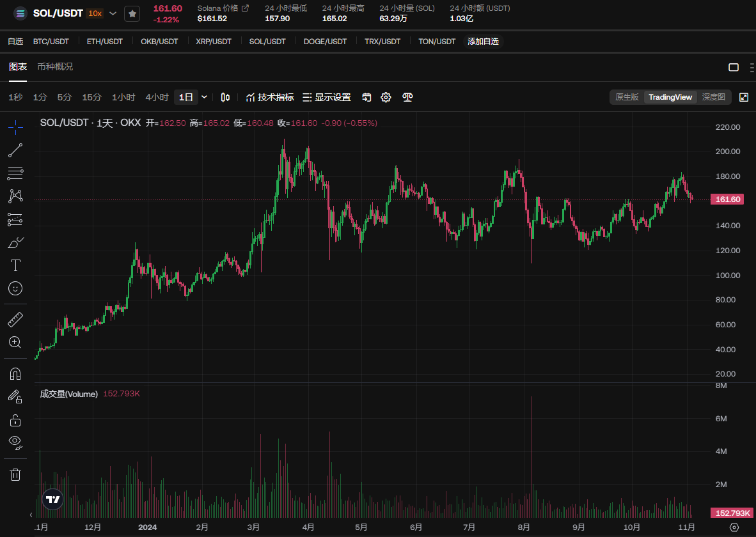Expand the chart to fullscreen

743,97
